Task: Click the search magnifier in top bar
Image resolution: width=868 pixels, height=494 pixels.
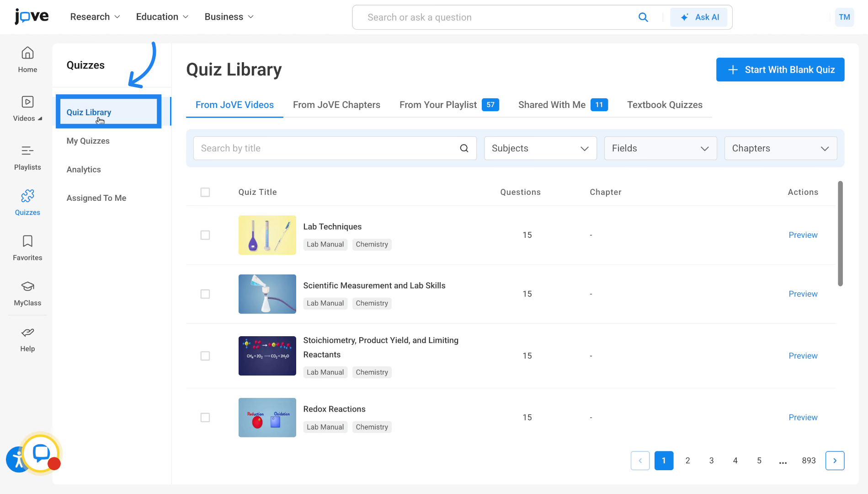Action: coord(643,17)
